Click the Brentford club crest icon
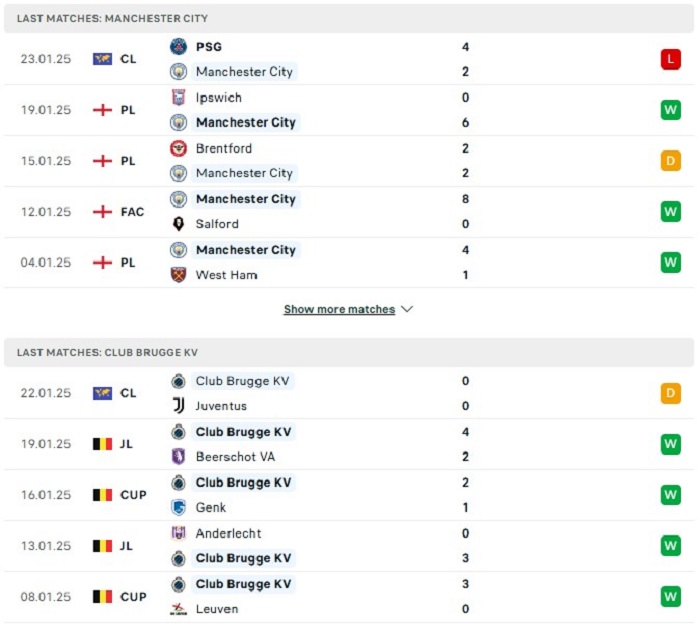This screenshot has width=700, height=632. 178,148
